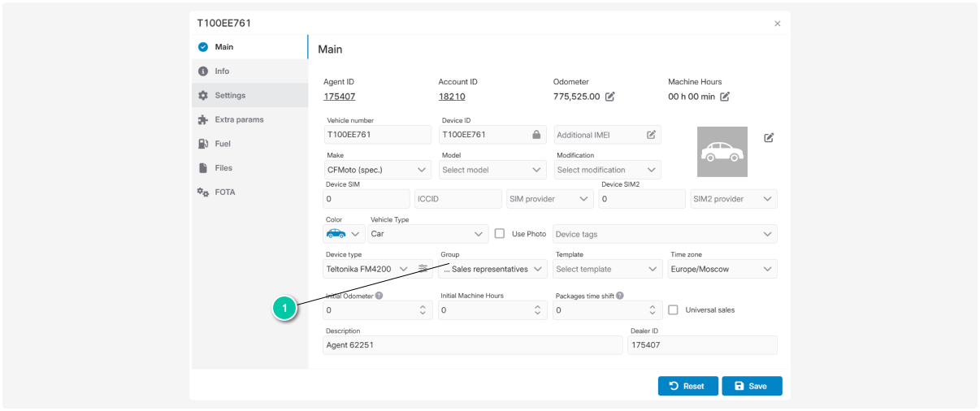Toggle the Universal sales checkbox
This screenshot has width=980, height=411.
(672, 309)
